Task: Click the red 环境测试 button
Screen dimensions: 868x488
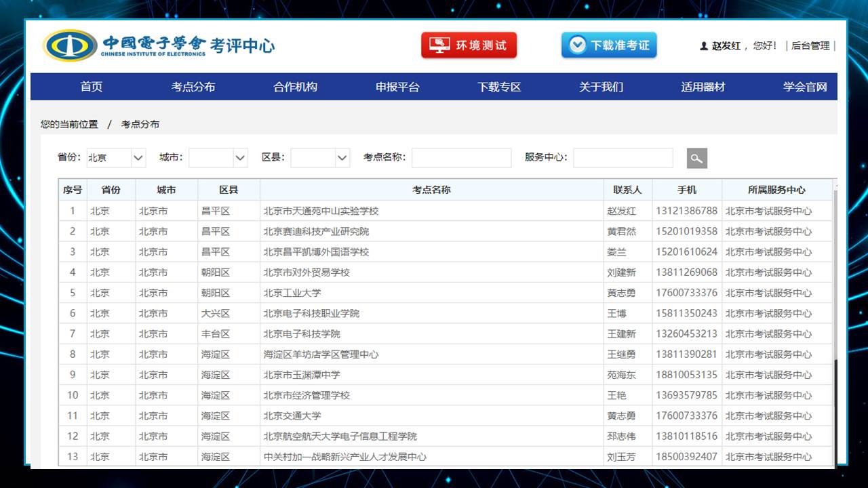Action: [469, 45]
